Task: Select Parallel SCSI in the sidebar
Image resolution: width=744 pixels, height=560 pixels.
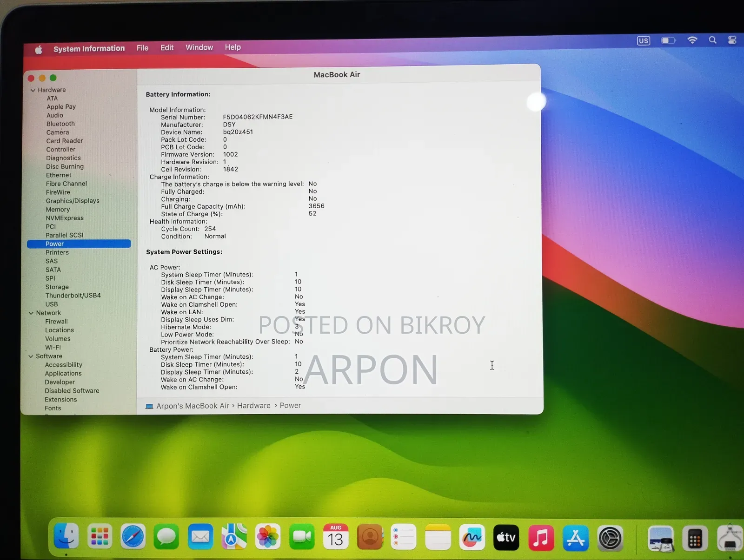Action: coord(65,235)
